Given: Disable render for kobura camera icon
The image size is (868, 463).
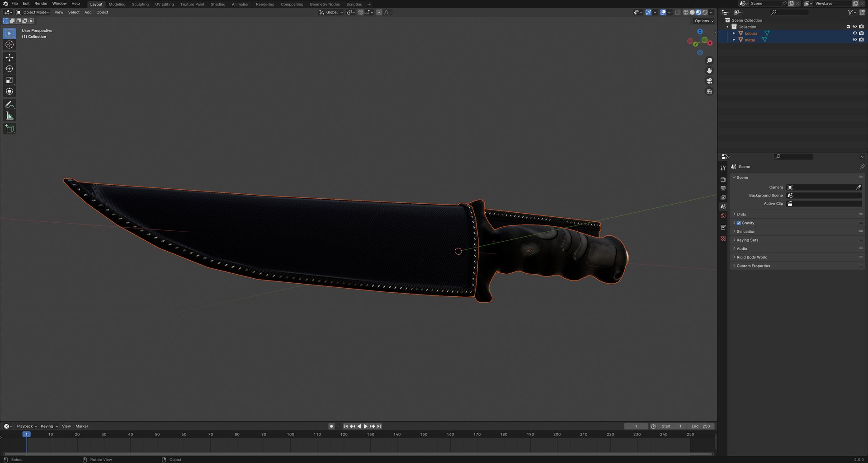Looking at the screenshot, I should click(x=861, y=33).
